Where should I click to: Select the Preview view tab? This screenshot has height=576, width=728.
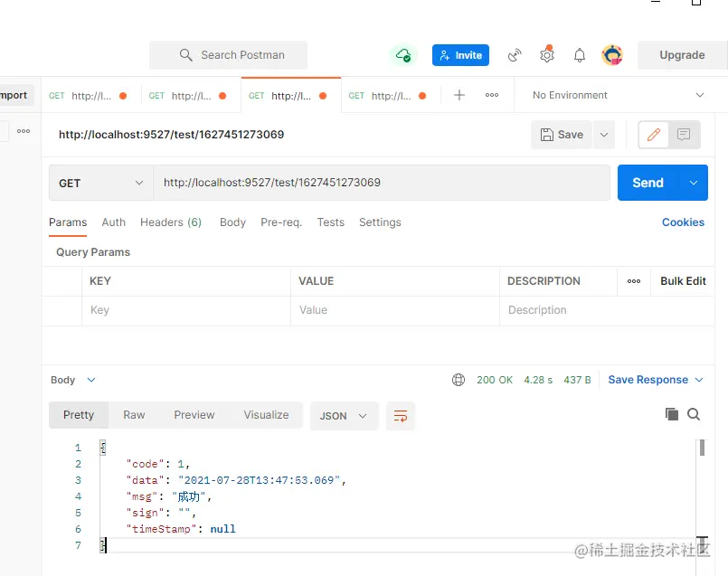[194, 415]
